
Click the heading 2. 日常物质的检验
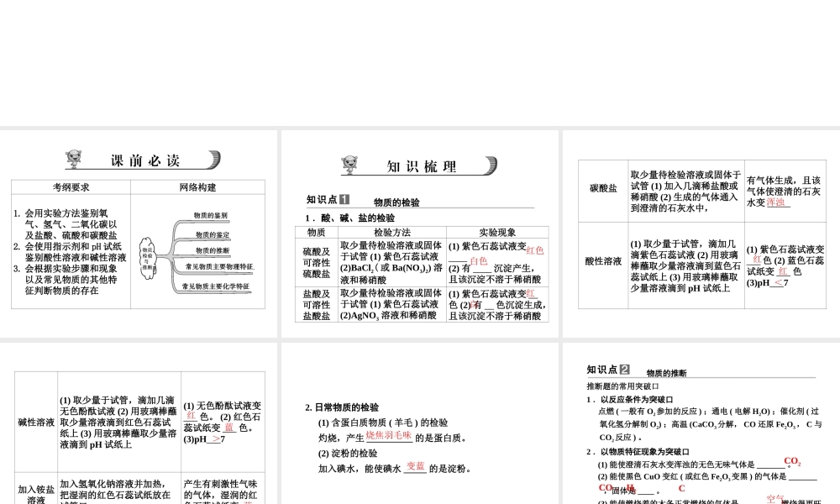pyautogui.click(x=342, y=407)
